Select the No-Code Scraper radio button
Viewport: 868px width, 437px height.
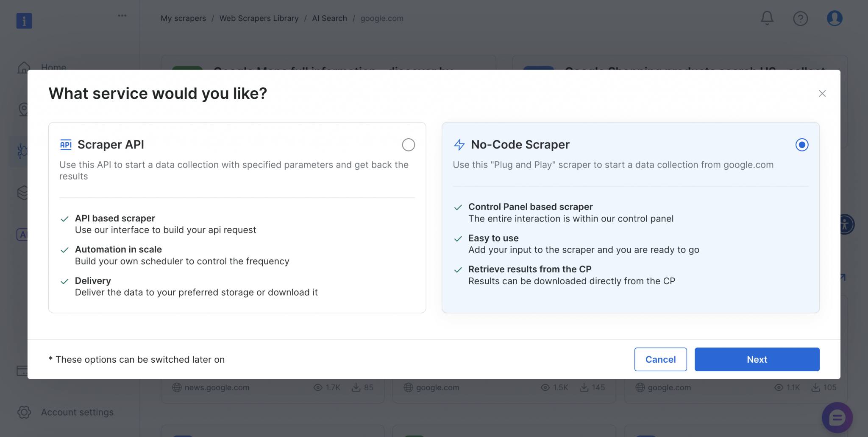[801, 145]
